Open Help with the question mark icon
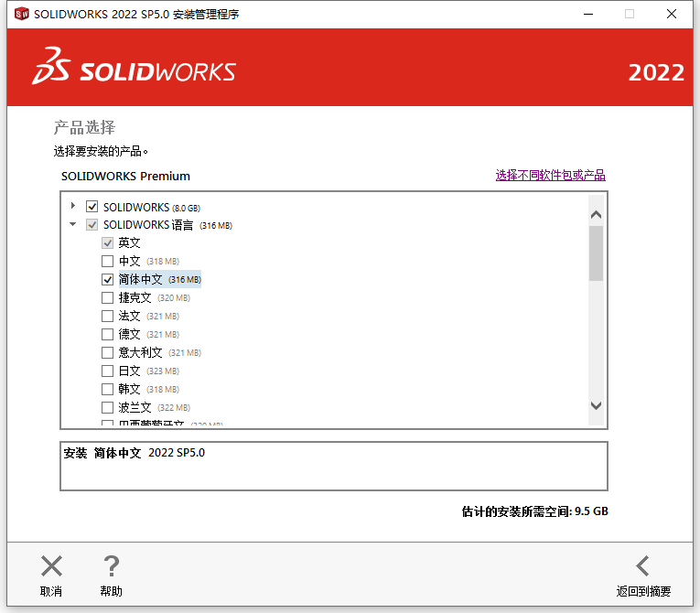Image resolution: width=700 pixels, height=613 pixels. (111, 566)
